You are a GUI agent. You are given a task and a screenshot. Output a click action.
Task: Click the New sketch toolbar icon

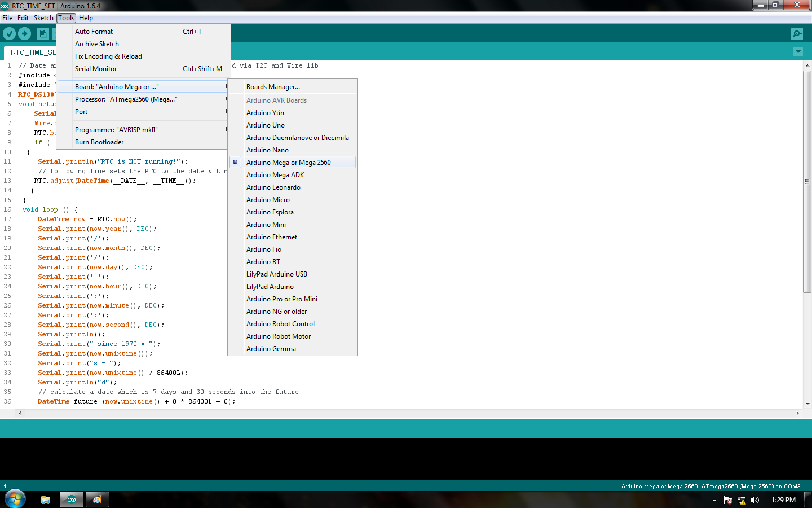(43, 34)
